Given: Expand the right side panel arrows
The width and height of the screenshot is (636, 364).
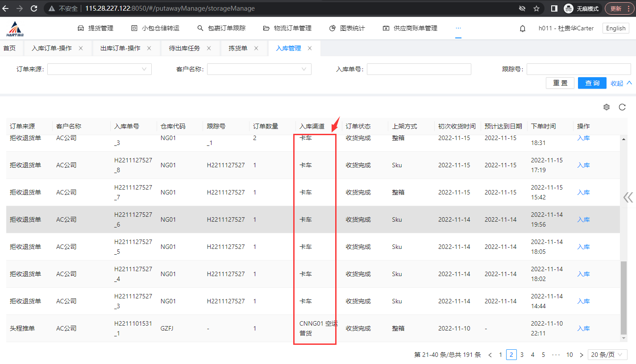Looking at the screenshot, I should click(628, 198).
